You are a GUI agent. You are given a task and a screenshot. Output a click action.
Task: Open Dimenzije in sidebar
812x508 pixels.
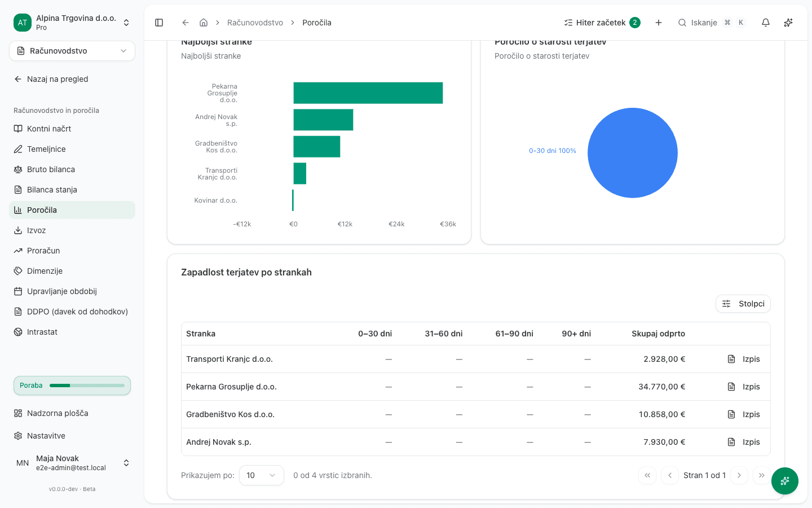tap(72, 271)
